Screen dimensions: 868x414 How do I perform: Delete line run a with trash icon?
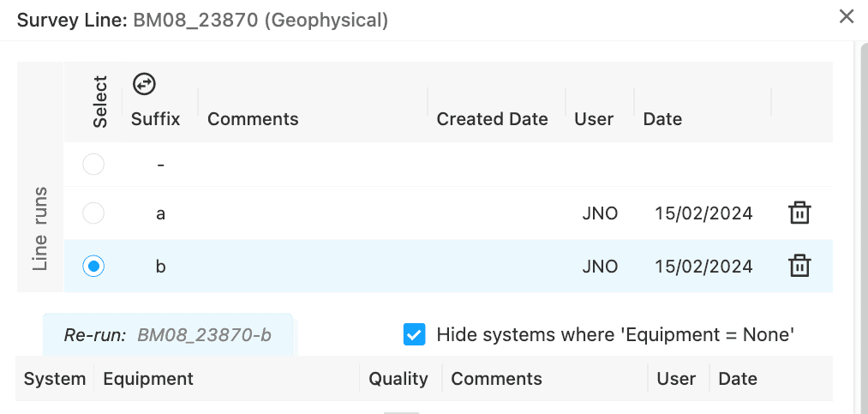coord(799,213)
